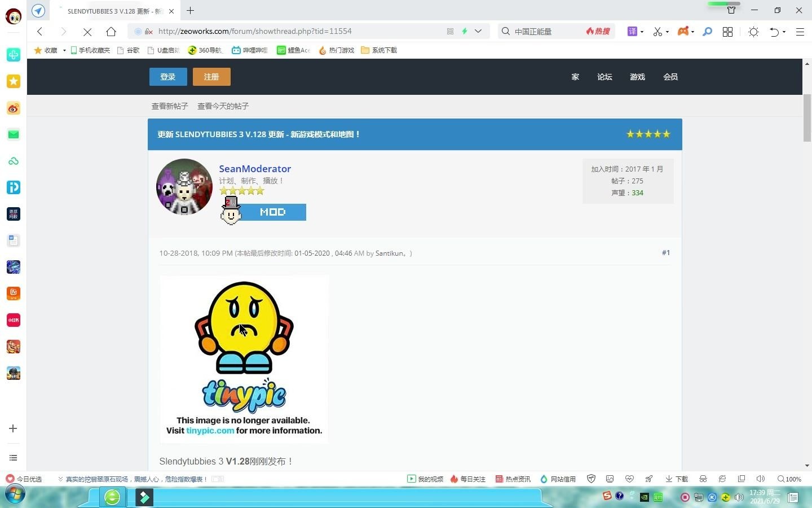The height and width of the screenshot is (508, 812).
Task: Click the 登录 login button
Action: pos(168,77)
